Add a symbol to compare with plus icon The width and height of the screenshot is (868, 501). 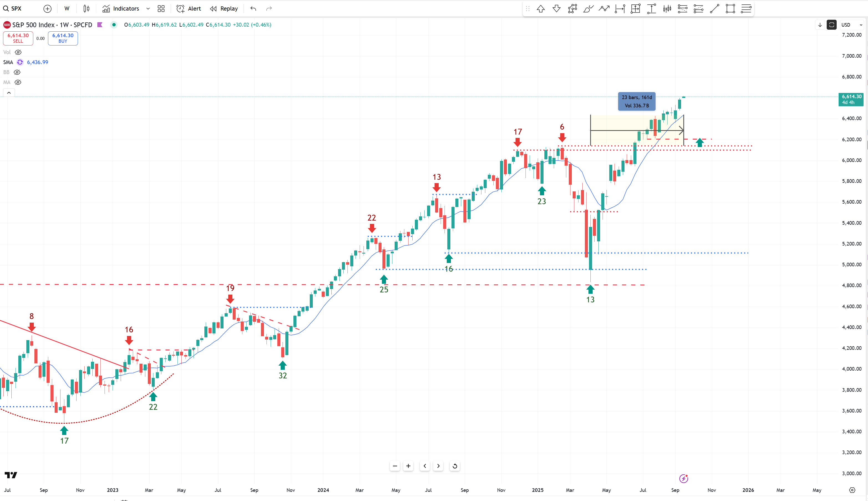(47, 9)
